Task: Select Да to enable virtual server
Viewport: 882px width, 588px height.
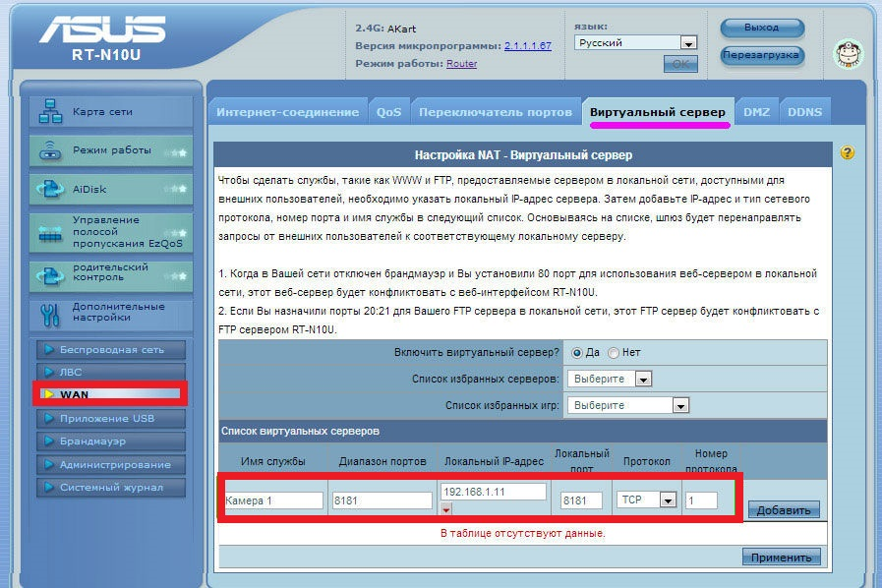Action: [x=576, y=353]
